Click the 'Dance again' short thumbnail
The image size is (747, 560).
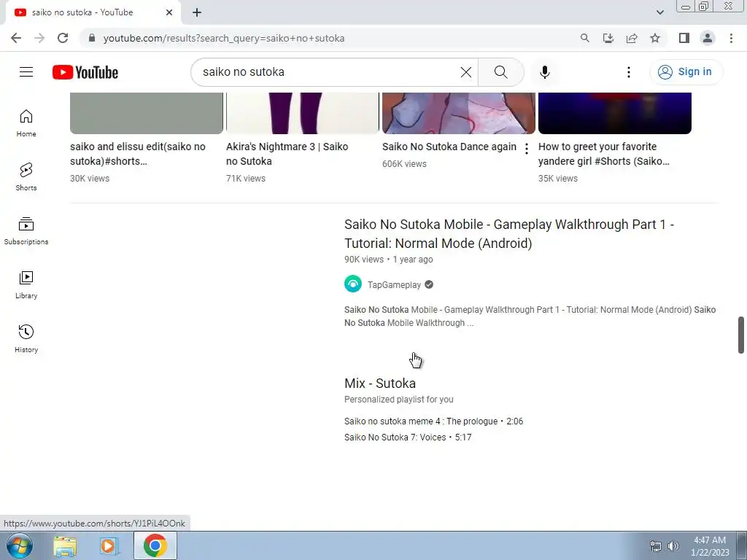point(458,113)
